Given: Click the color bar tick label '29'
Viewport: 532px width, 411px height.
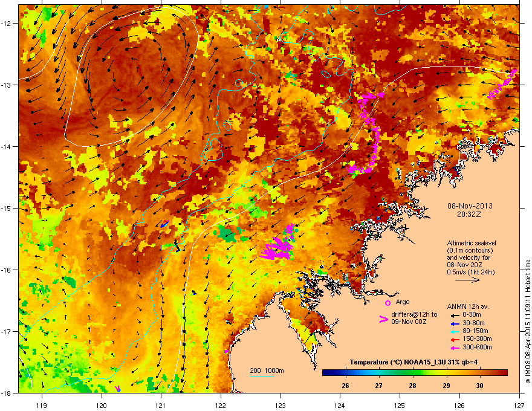Looking at the screenshot, I should 446,386.
